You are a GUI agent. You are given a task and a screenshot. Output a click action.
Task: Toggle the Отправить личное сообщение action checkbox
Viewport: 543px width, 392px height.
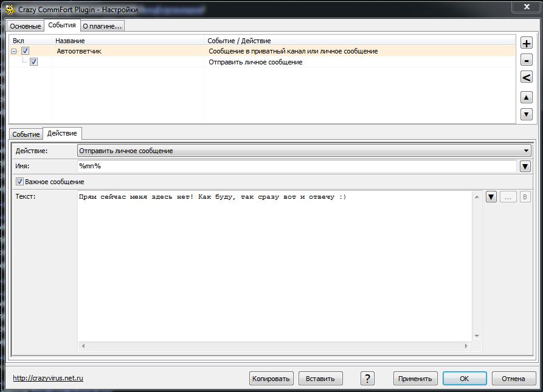tap(33, 62)
